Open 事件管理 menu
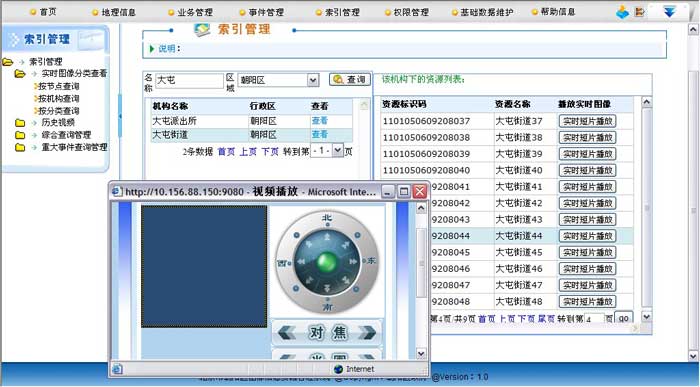 pos(266,12)
